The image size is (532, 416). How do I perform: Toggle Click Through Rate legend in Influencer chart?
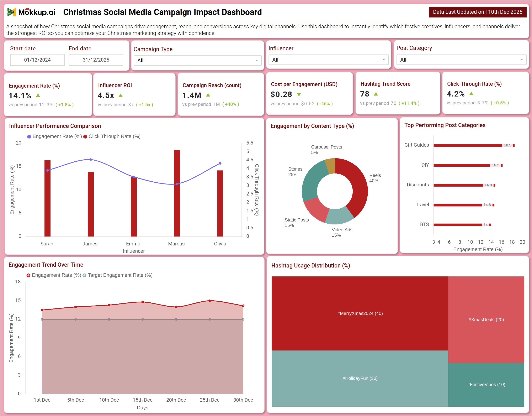coord(112,136)
